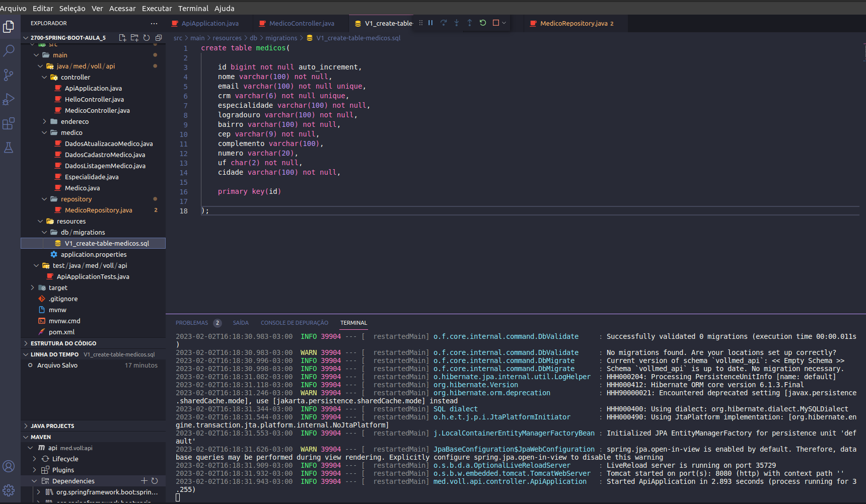Open dropdown next to debug stop button
The height and width of the screenshot is (504, 866).
click(504, 23)
